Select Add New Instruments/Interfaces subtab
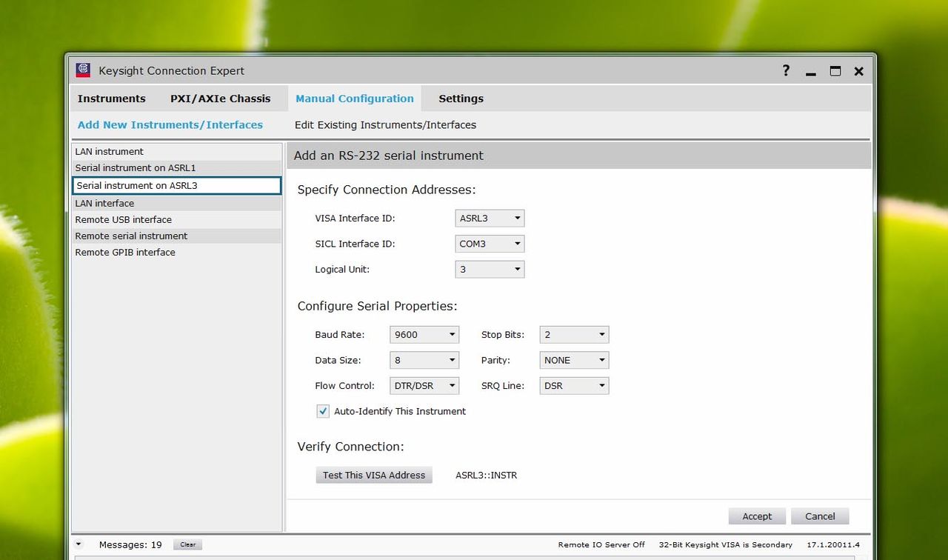The image size is (948, 560). [x=170, y=125]
